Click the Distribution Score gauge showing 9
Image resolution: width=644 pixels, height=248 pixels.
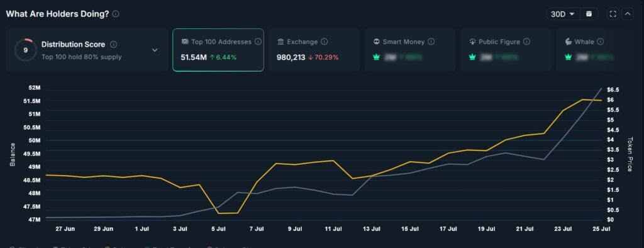(25, 50)
